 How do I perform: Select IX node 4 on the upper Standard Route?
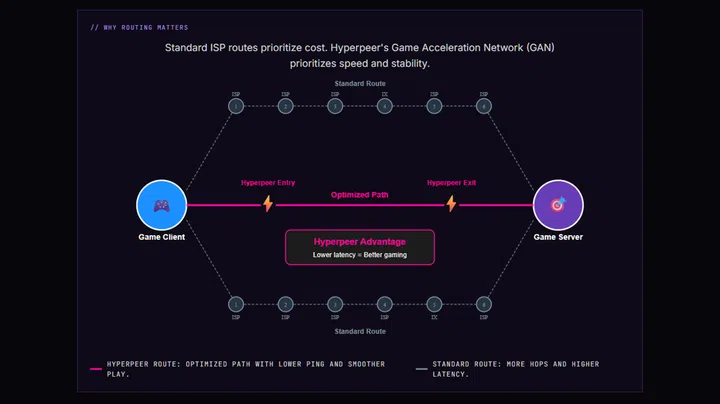[385, 106]
